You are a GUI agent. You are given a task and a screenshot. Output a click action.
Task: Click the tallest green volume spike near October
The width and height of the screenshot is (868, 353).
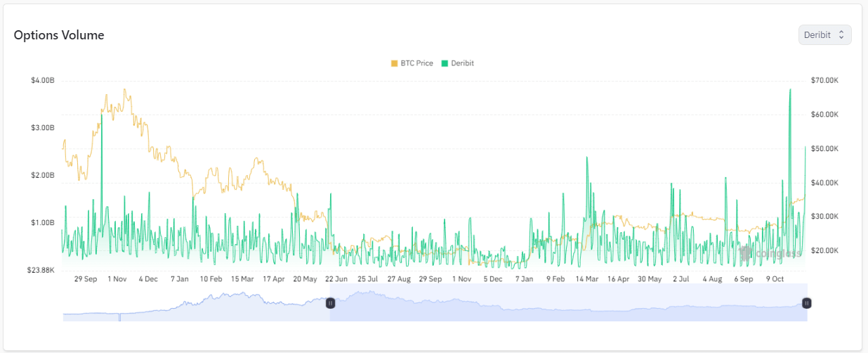(x=791, y=91)
